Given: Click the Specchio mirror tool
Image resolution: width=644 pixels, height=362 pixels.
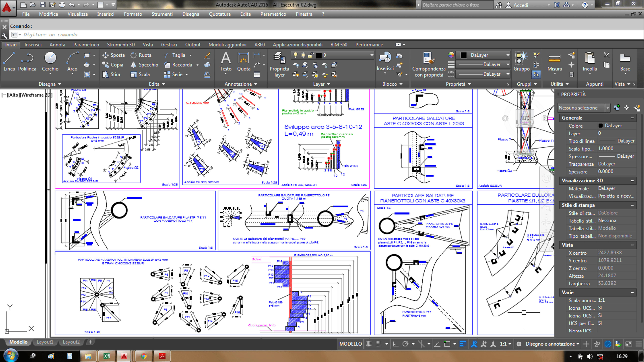Looking at the screenshot, I should pyautogui.click(x=145, y=65).
